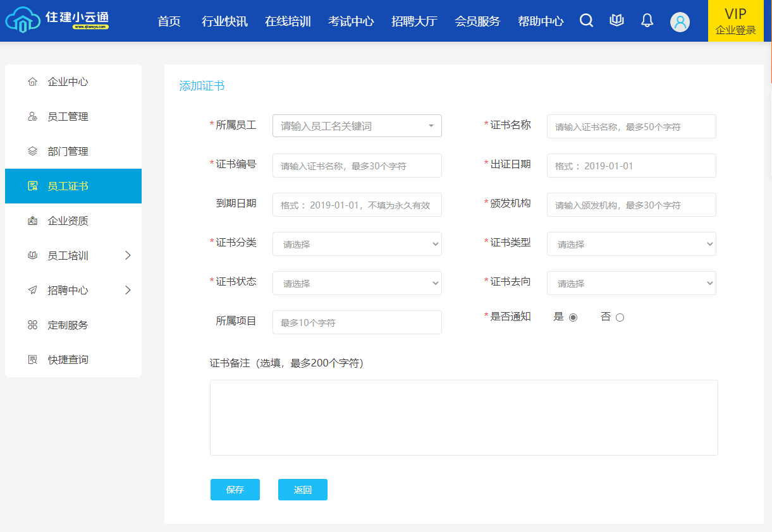Open notifications bell icon

[647, 21]
